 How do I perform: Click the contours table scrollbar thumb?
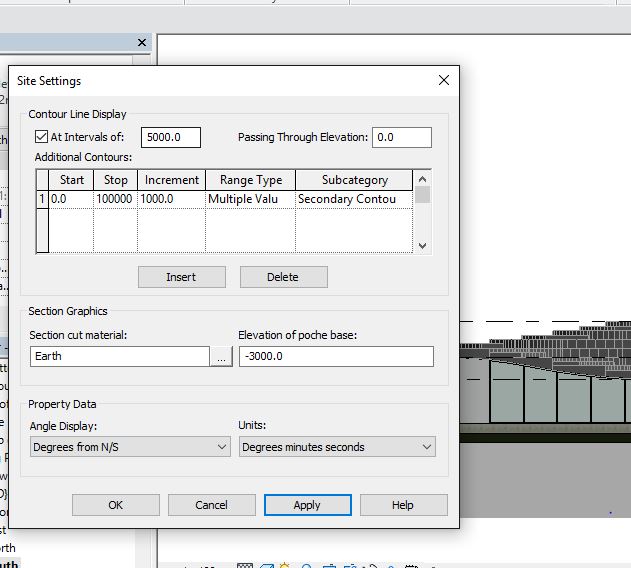coord(422,194)
